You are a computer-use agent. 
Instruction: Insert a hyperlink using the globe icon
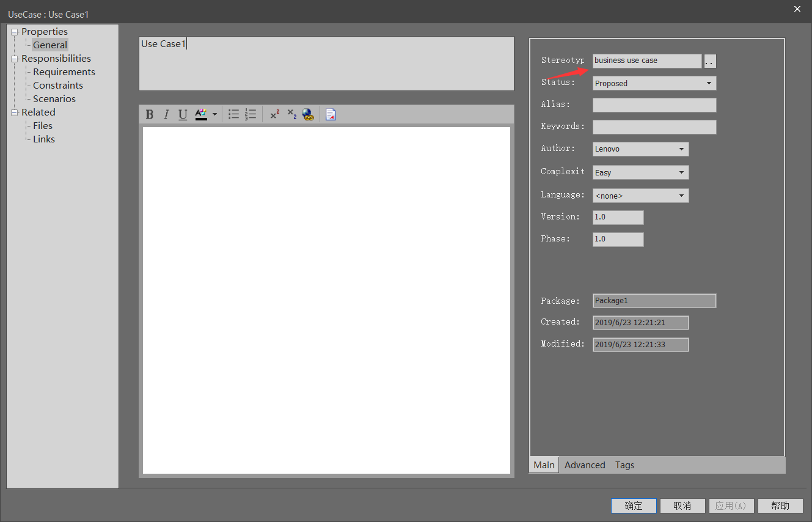pyautogui.click(x=308, y=114)
